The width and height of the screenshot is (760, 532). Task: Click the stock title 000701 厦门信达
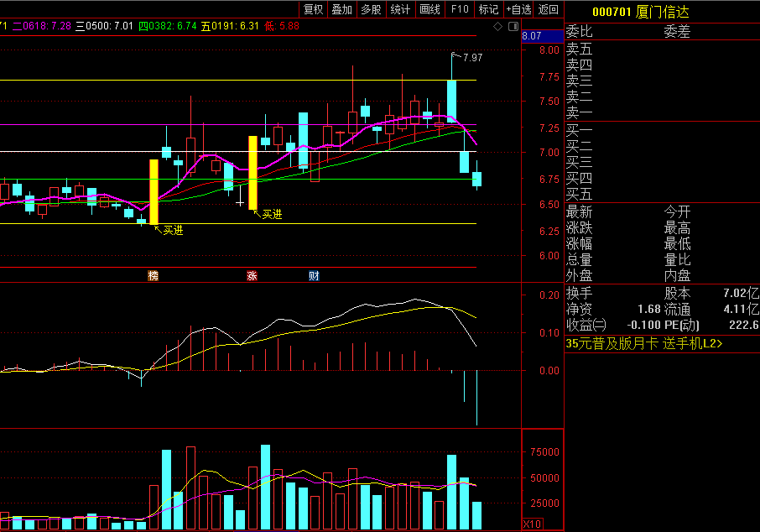(640, 12)
